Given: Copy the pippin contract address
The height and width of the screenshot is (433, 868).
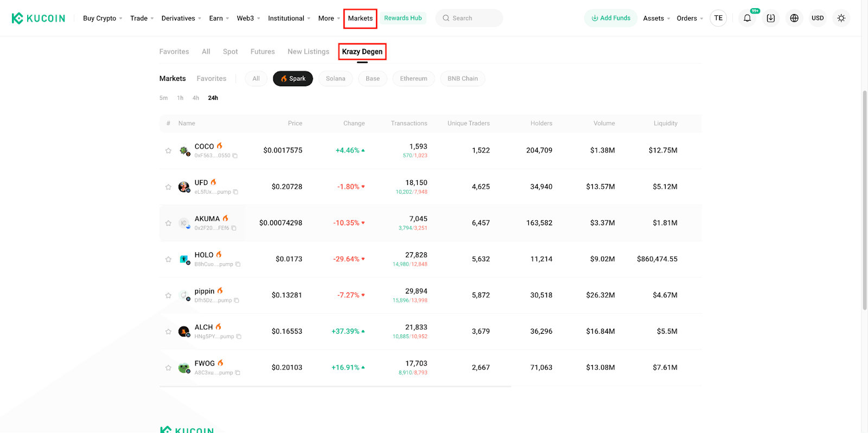Looking at the screenshot, I should (237, 301).
